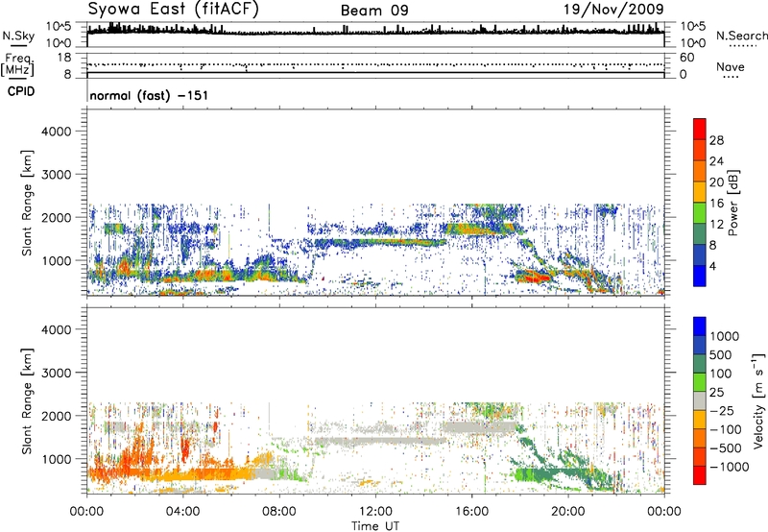Click the 'Power [dB]' colorbar label
Viewport: 768px width, 532px height.
[x=733, y=203]
